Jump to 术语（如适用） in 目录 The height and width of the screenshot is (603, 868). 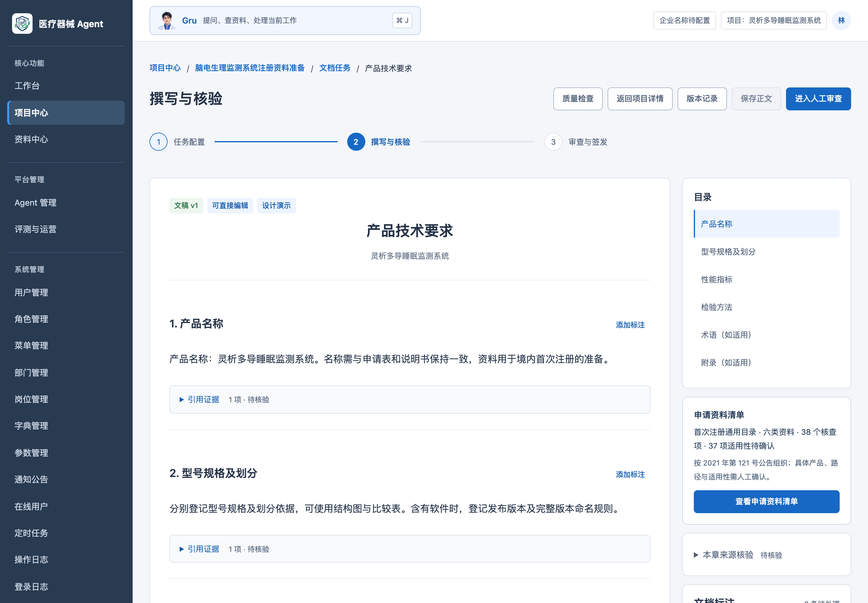(766, 335)
